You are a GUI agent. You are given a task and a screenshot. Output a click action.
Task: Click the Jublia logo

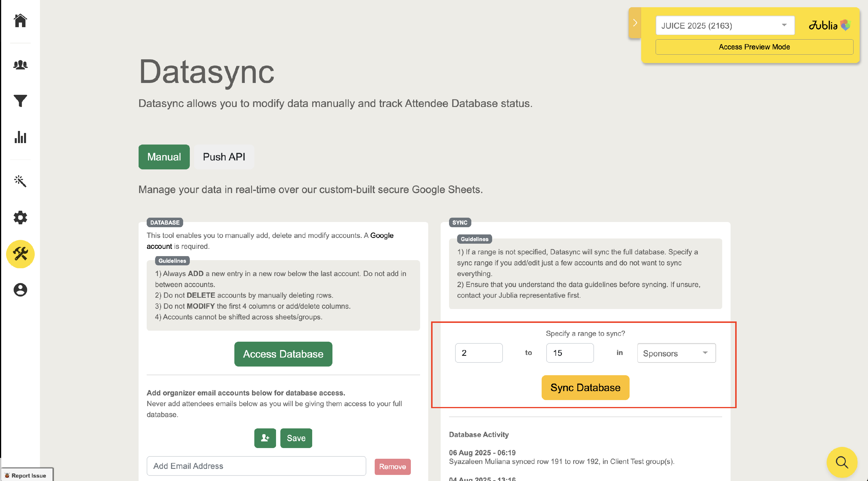click(830, 25)
